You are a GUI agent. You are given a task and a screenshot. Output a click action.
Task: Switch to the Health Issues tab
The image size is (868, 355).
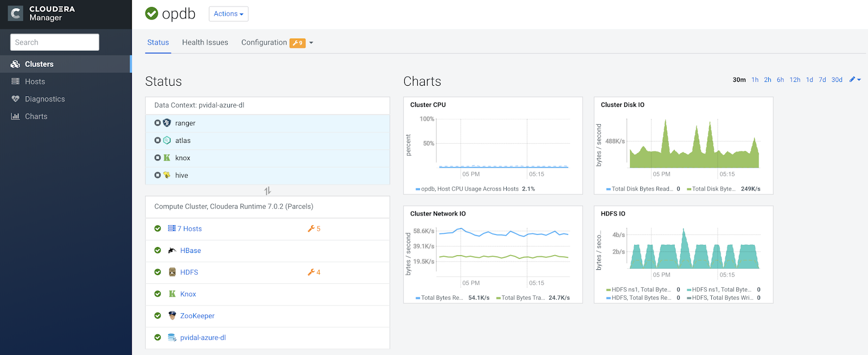205,42
